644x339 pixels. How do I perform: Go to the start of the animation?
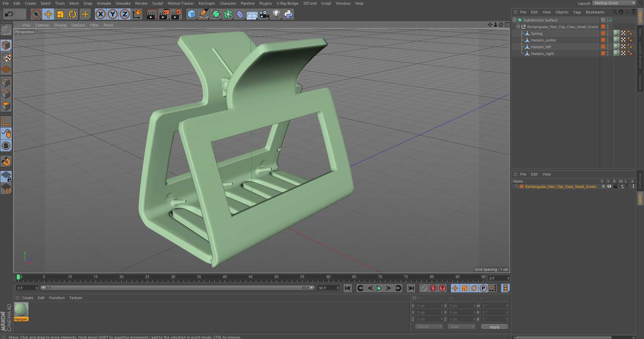tap(348, 288)
